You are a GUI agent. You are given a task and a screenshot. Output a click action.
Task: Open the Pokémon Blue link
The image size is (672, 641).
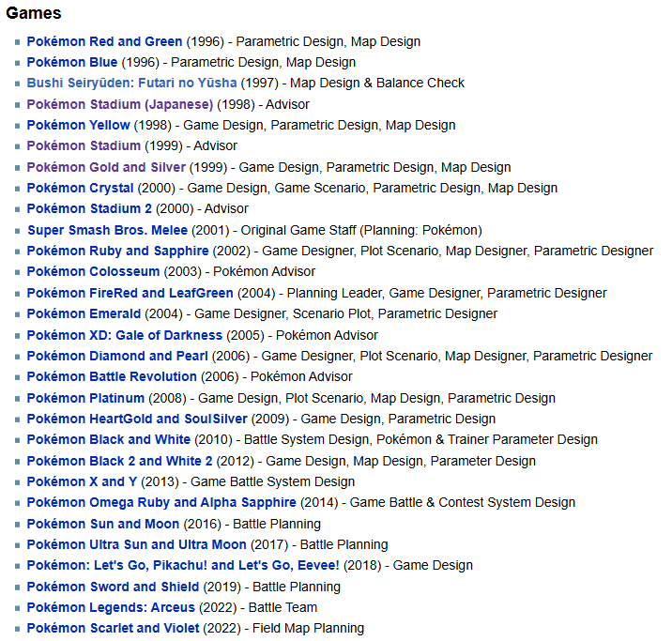pyautogui.click(x=72, y=62)
